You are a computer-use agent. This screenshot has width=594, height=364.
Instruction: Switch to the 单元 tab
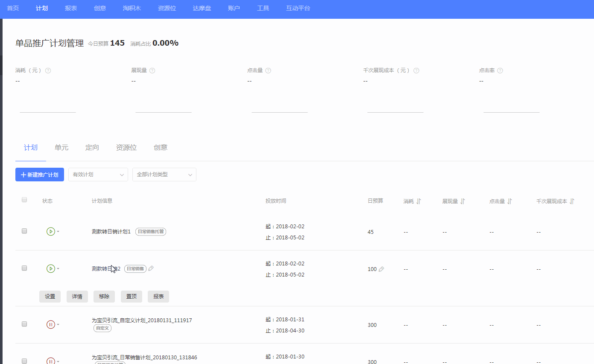coord(61,148)
